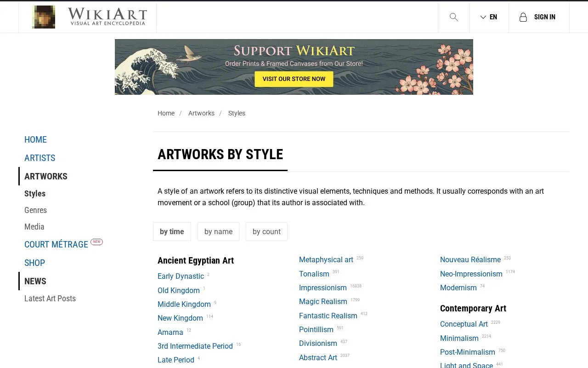Open the Old Kingdom style link
The height and width of the screenshot is (368, 588).
(179, 290)
